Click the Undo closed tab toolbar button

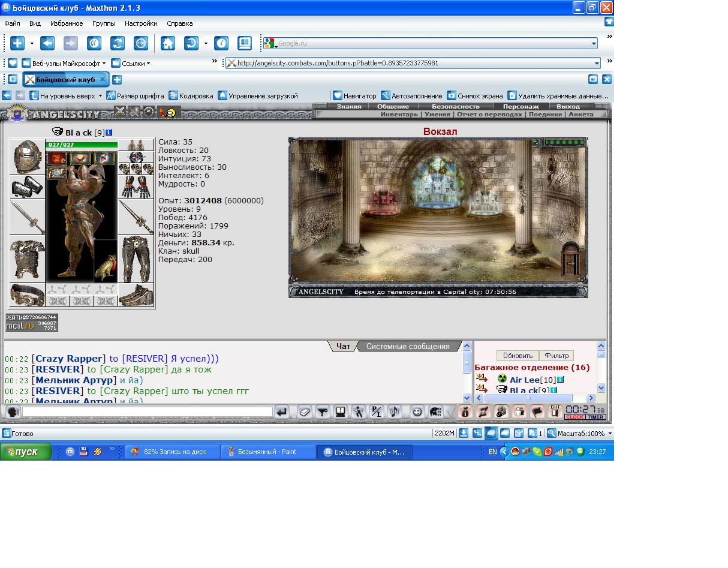point(191,43)
